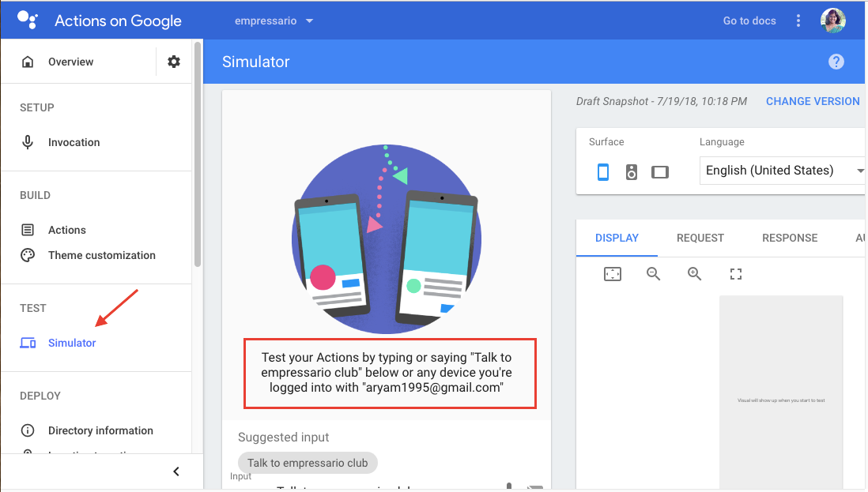Click the sidebar vertical scrollbar

pos(198,155)
